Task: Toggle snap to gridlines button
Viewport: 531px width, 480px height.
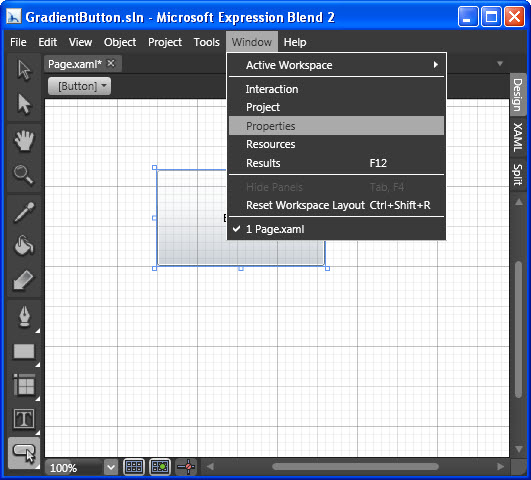Action: [160, 467]
